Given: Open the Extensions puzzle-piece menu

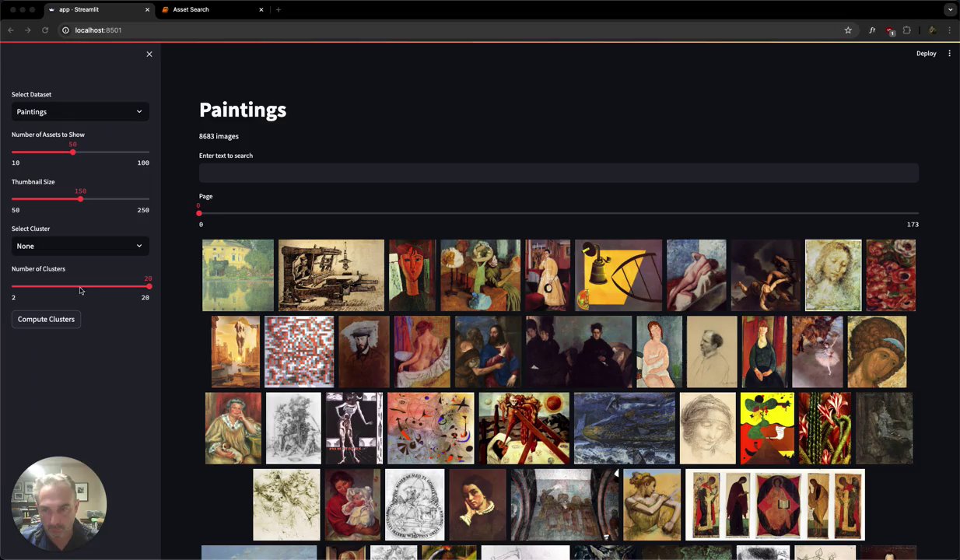Looking at the screenshot, I should 907,30.
